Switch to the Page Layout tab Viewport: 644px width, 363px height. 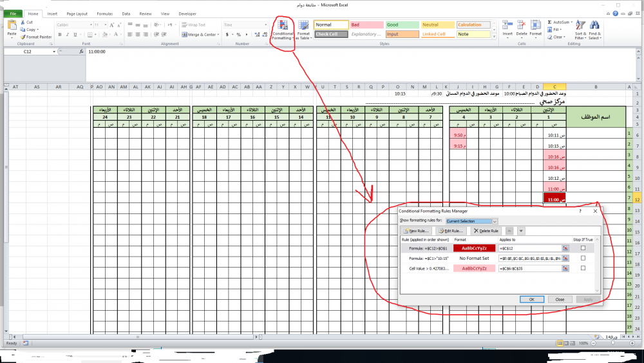(x=77, y=14)
